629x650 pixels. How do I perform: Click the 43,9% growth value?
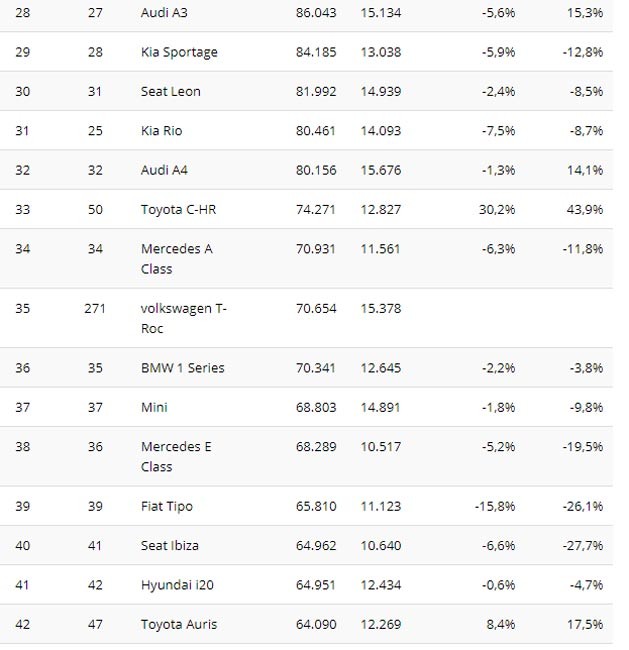584,210
